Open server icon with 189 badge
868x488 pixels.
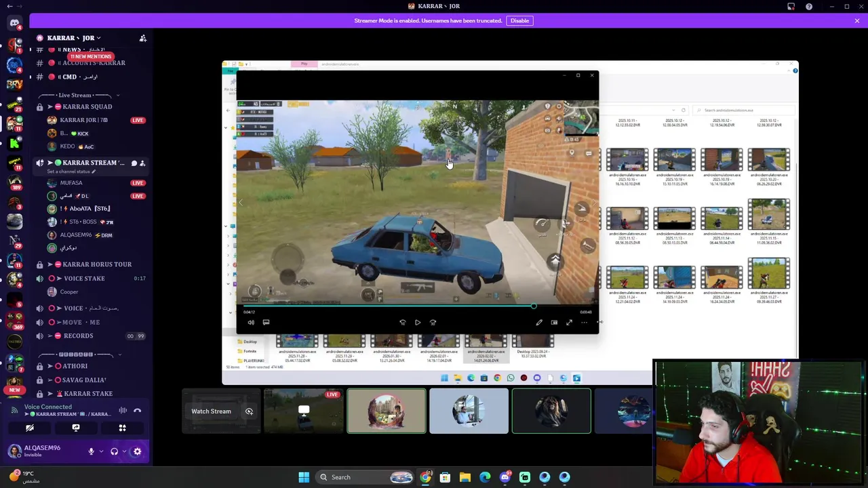coord(14,182)
